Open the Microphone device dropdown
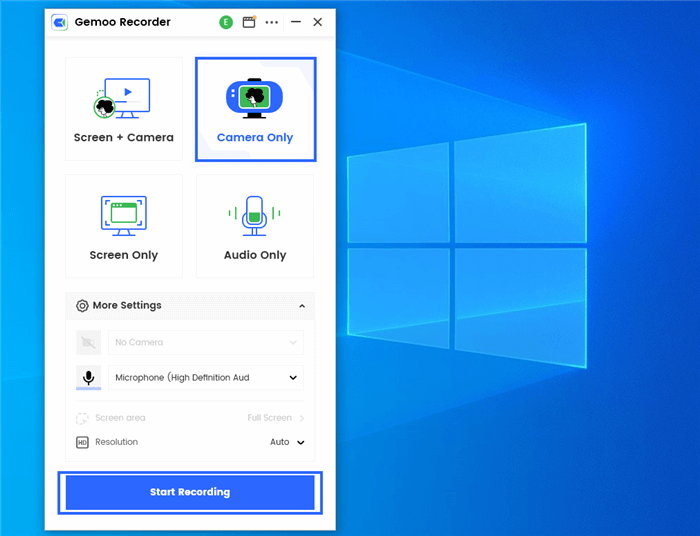Viewport: 700px width, 536px height. point(206,378)
